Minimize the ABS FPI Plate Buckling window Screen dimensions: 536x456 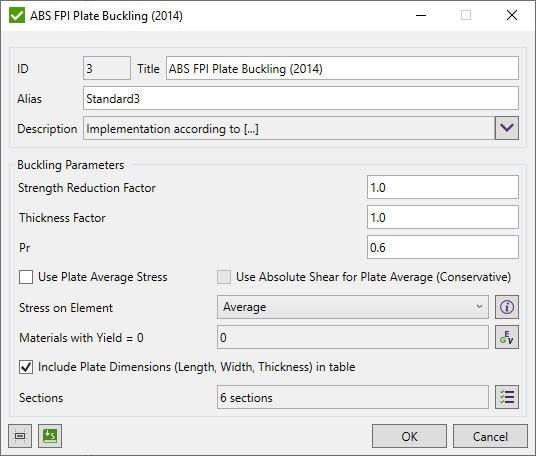(x=421, y=15)
